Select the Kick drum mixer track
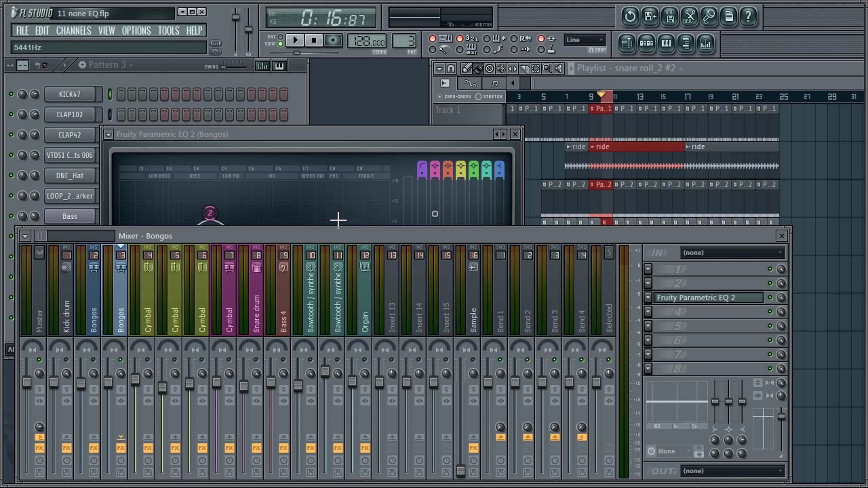Screen dimensions: 868x488 (x=66, y=290)
